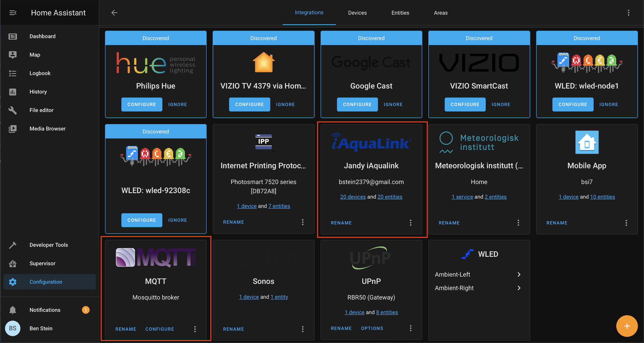The image size is (644, 343).
Task: Expand the Ambient-Right WLED entry
Action: click(479, 288)
